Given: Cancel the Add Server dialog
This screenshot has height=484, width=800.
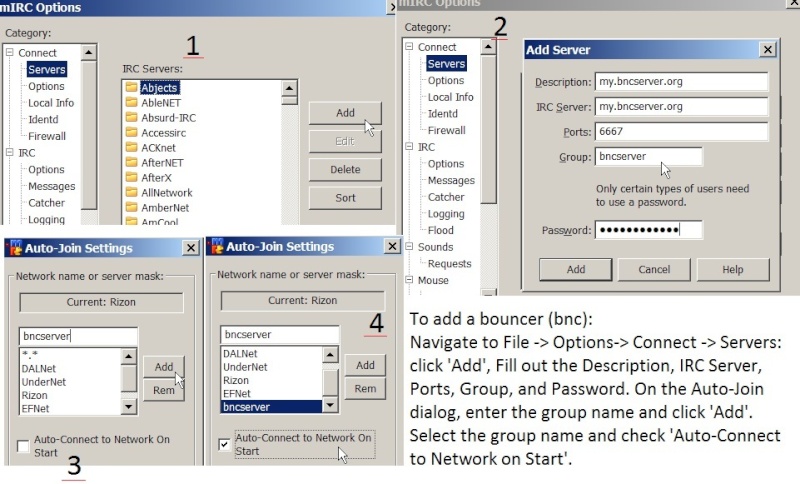Looking at the screenshot, I should pos(654,269).
